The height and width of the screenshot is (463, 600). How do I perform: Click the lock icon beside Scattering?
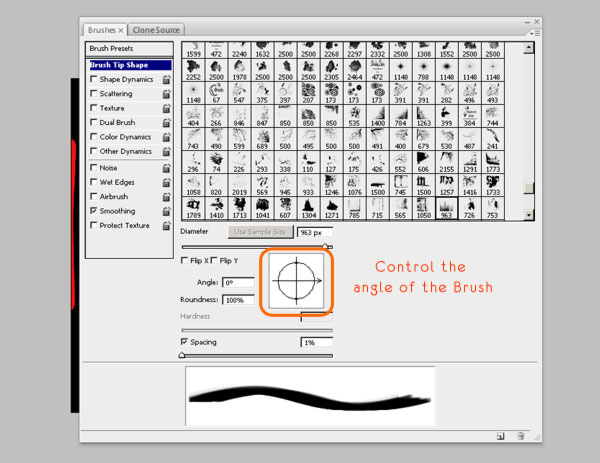(x=167, y=94)
